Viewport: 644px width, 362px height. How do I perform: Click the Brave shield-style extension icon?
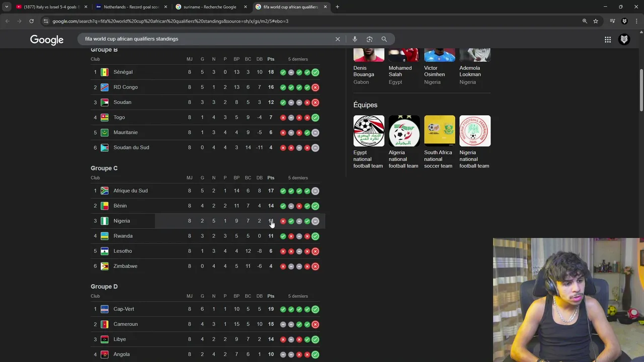[624, 21]
